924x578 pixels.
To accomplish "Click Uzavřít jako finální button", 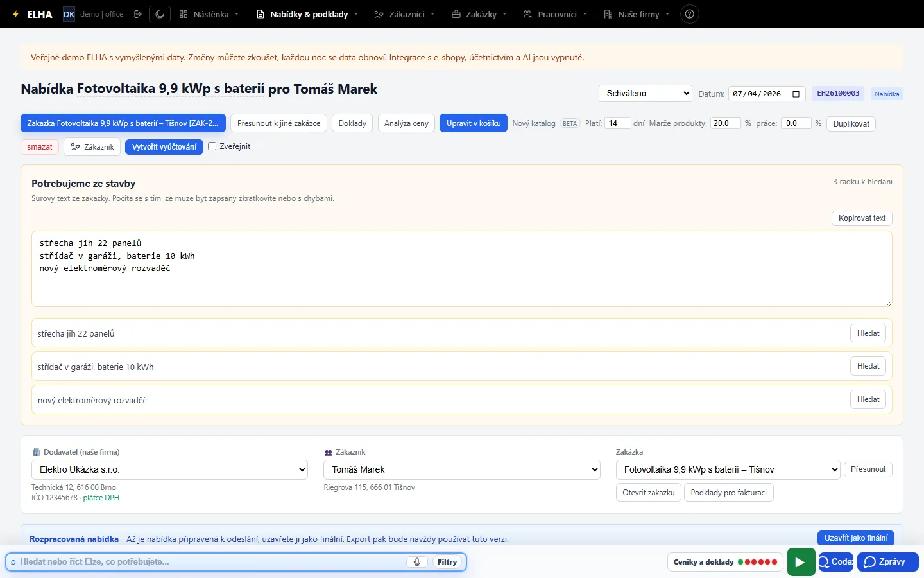I will [856, 538].
